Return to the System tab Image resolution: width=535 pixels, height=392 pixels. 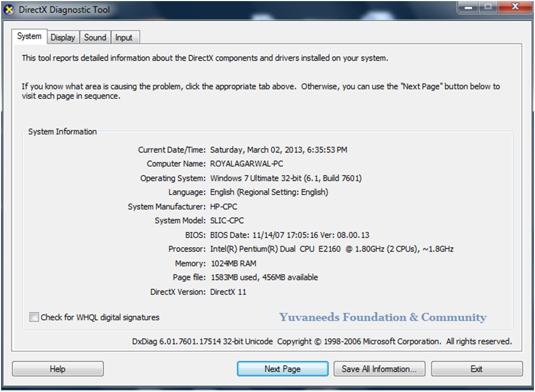[29, 37]
